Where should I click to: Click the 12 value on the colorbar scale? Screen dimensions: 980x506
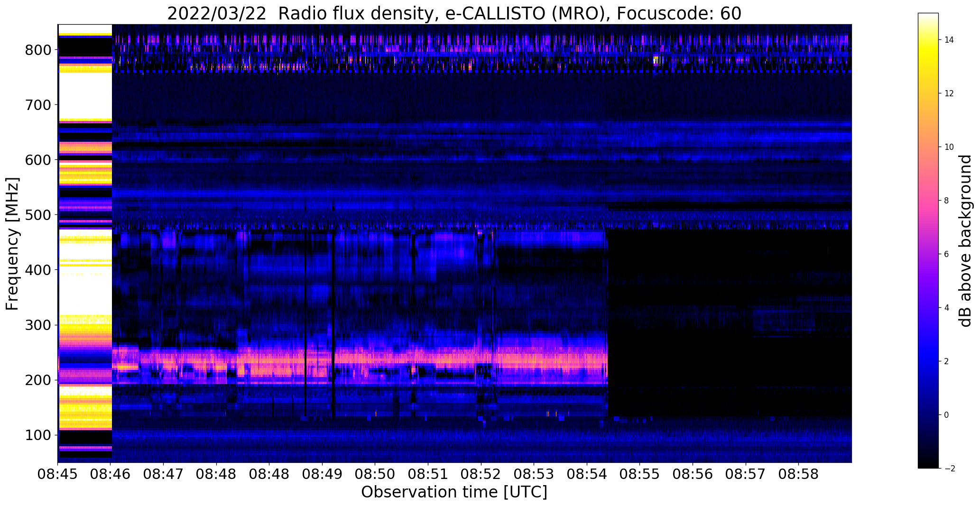click(949, 93)
